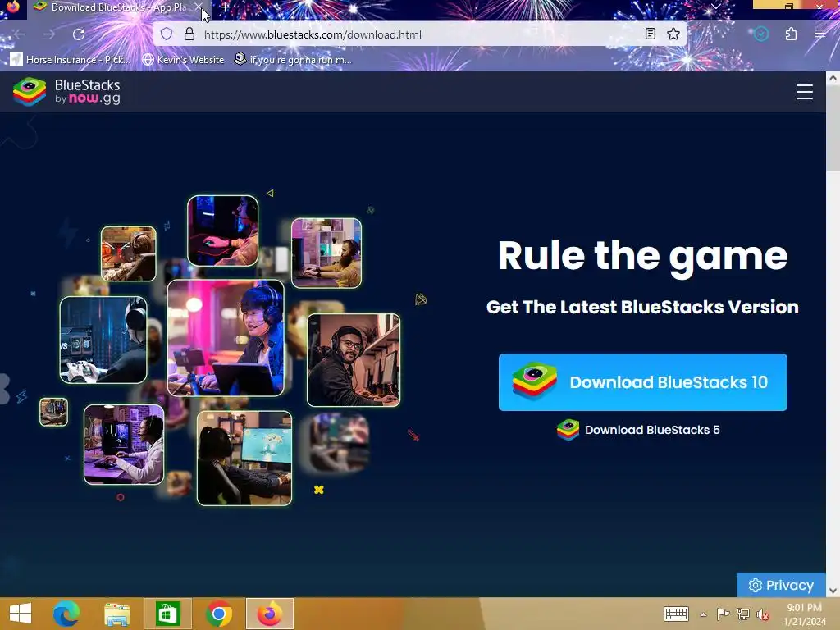Open a new tab with plus

(225, 7)
